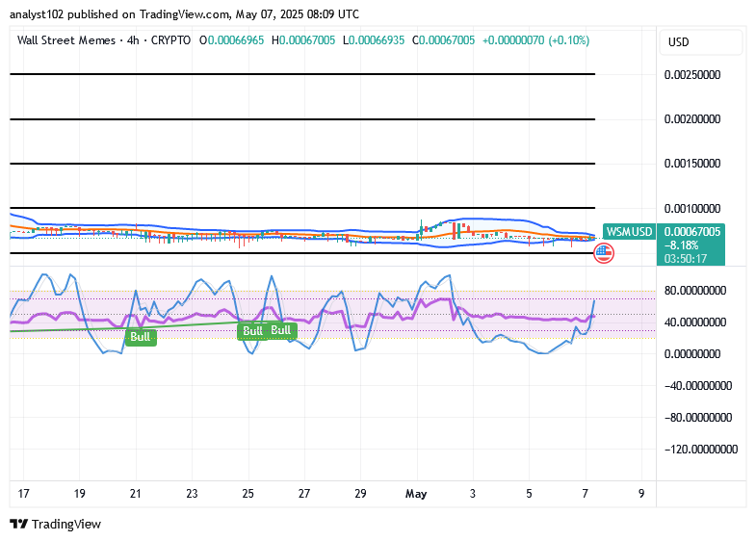Click the high value H0.00067005
Viewport: 756px width, 541px height.
pyautogui.click(x=303, y=40)
